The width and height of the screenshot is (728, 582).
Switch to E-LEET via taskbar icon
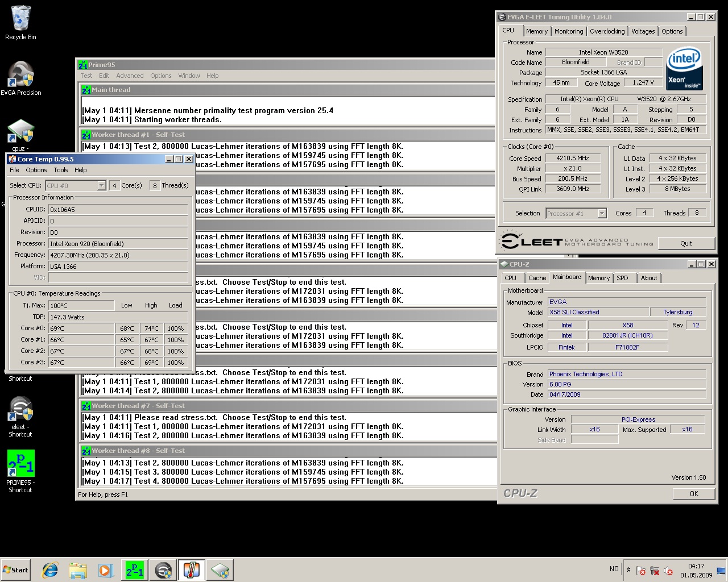coord(163,570)
